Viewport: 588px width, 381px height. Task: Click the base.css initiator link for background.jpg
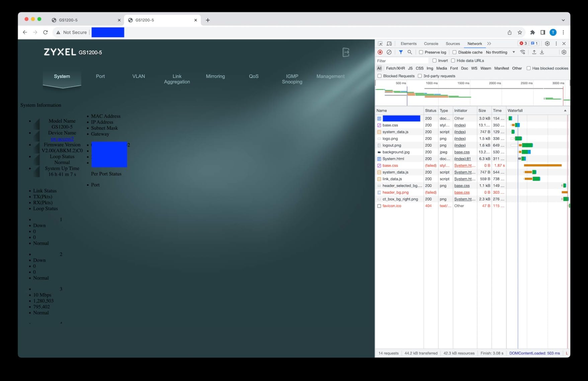coord(462,152)
